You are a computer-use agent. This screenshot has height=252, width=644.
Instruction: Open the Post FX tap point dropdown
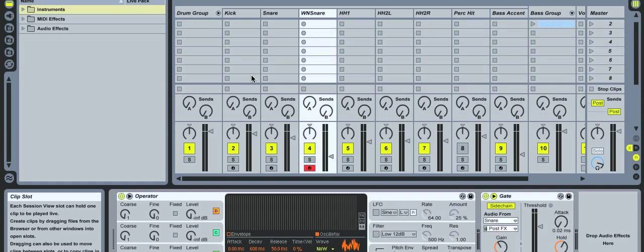[x=501, y=229]
